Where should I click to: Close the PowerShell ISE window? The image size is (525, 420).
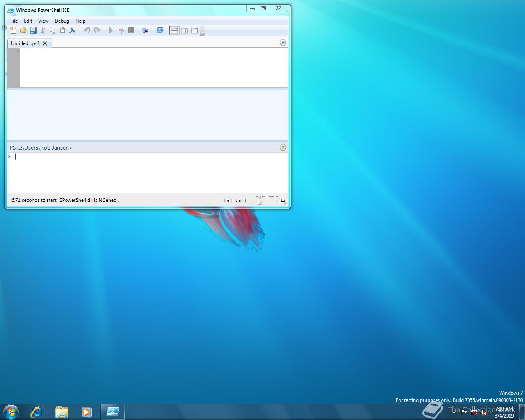[x=278, y=8]
